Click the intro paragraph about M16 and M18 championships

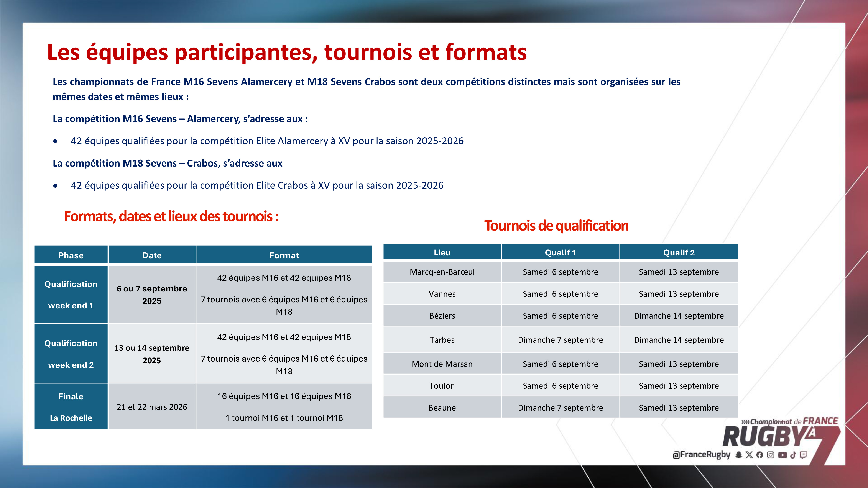[x=366, y=89]
